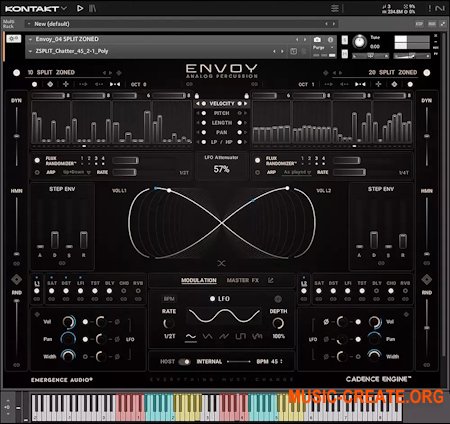Toggle the left layer DLY effect
The width and height of the screenshot is (450, 424).
[x=109, y=291]
